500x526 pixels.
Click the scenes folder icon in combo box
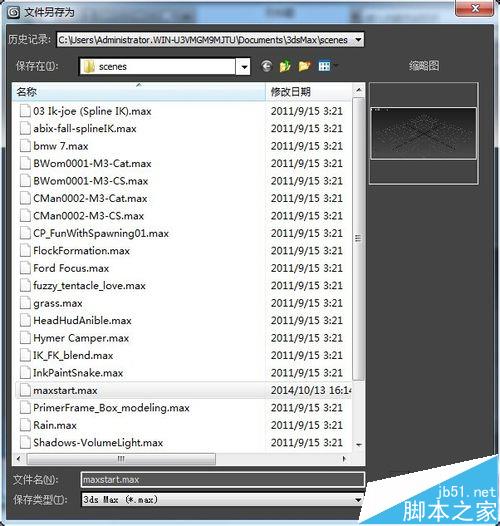pyautogui.click(x=89, y=66)
